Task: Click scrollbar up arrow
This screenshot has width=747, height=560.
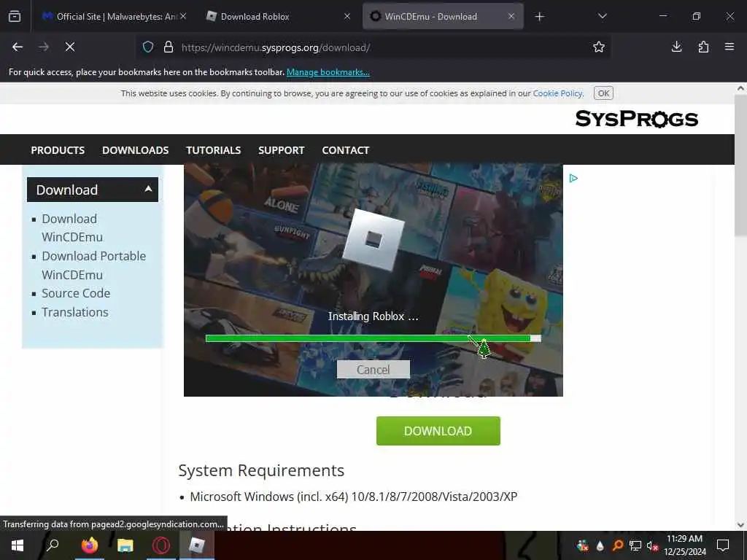Action: coord(741,88)
